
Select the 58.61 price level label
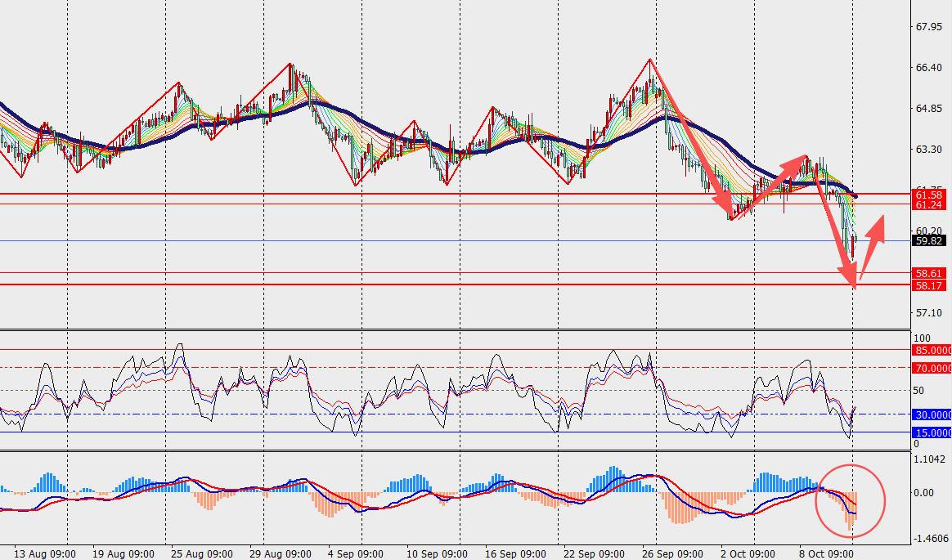930,274
